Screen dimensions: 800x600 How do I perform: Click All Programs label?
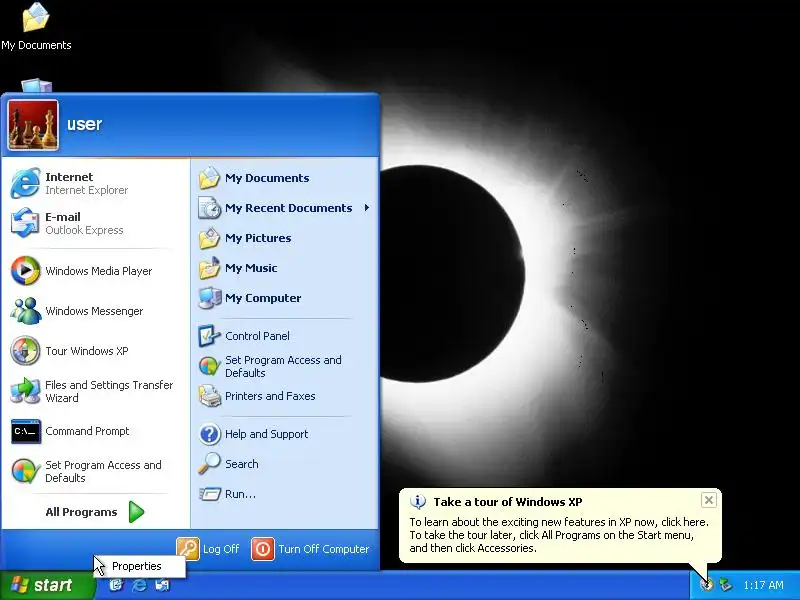[x=81, y=512]
